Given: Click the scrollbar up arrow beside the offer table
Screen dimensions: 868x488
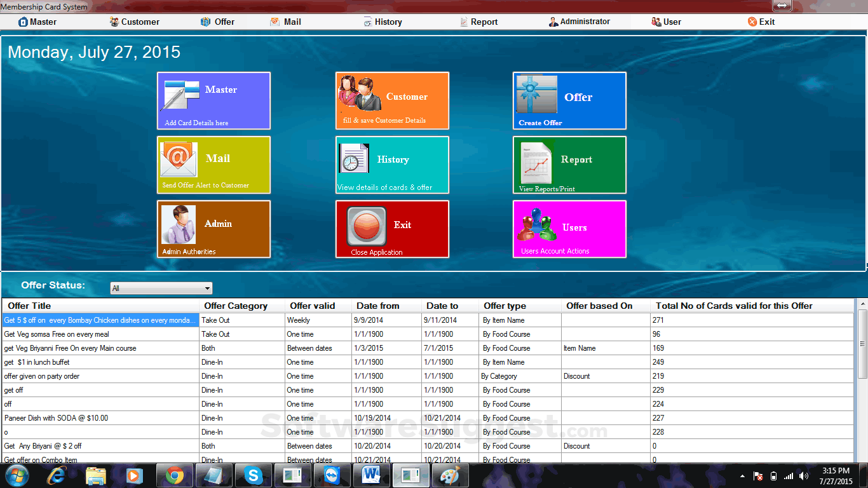Looking at the screenshot, I should coord(862,308).
